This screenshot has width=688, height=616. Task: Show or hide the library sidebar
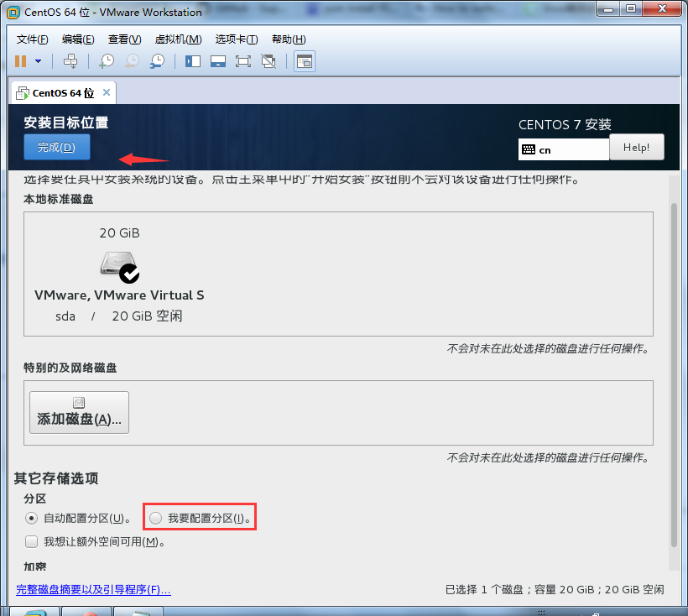193,61
